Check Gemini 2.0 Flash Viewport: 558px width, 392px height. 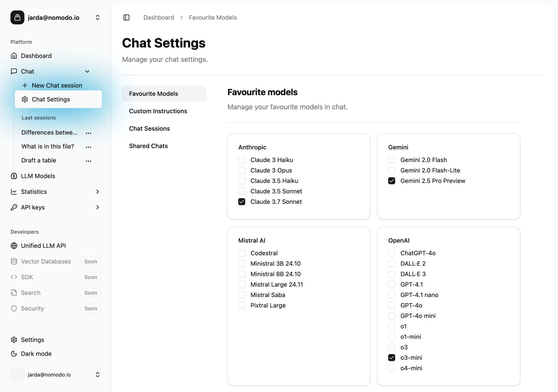(392, 160)
